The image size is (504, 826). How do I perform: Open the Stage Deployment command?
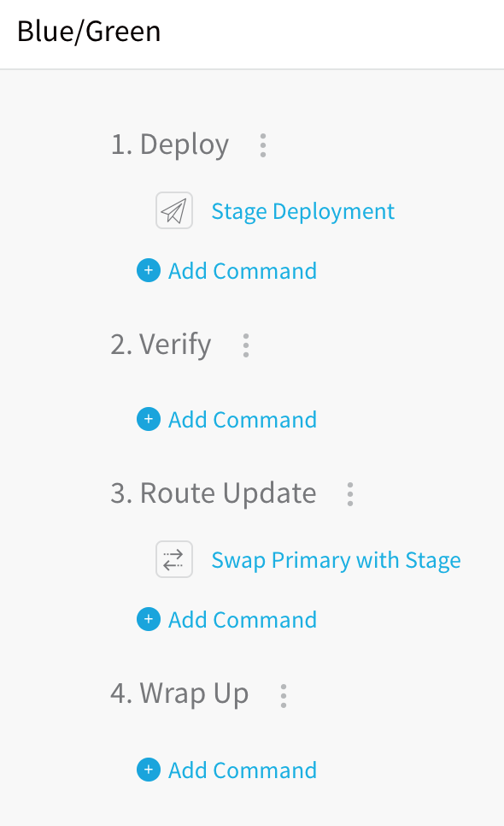pos(303,212)
